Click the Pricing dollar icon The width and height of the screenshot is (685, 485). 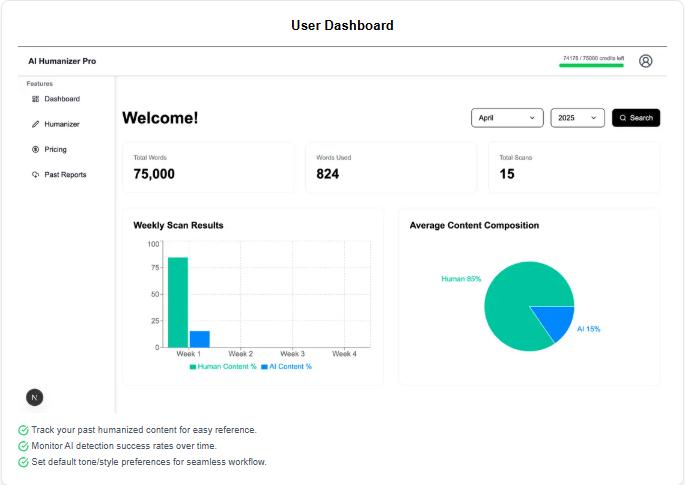35,149
